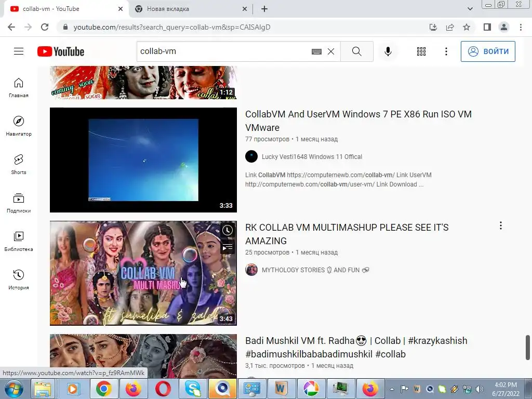532x399 pixels.
Task: Toggle Chrome side panel
Action: pos(487,27)
